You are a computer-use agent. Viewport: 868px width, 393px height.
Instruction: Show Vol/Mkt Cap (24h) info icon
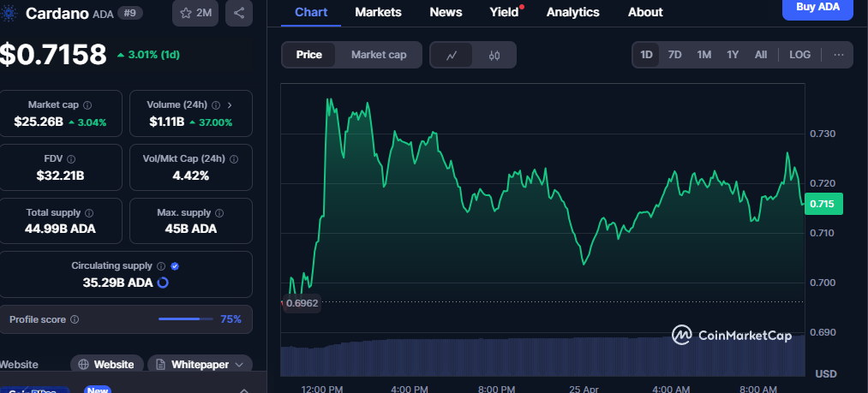pos(234,159)
